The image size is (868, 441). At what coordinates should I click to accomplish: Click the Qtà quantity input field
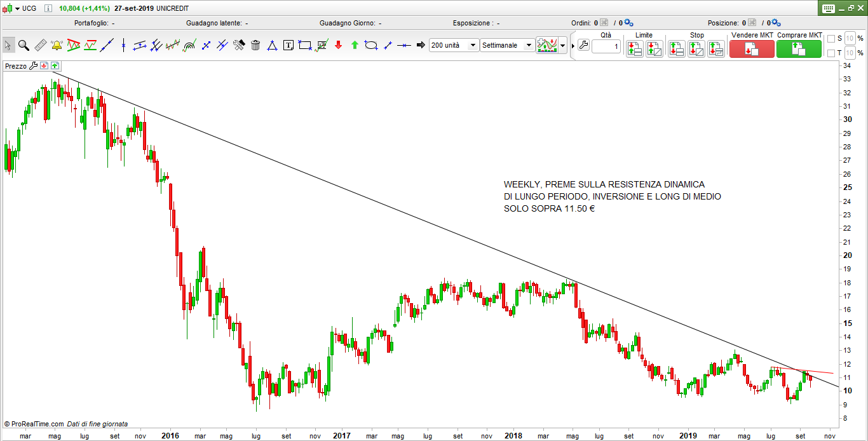pos(606,47)
